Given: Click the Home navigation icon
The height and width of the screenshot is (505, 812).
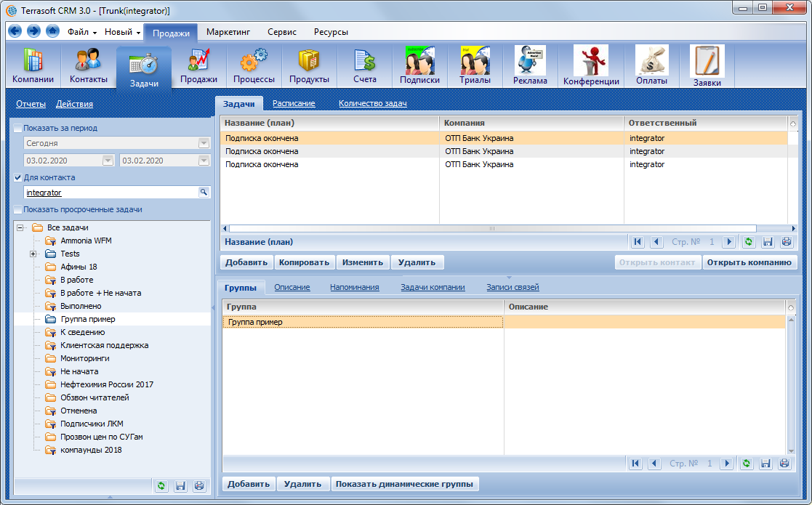Looking at the screenshot, I should 52,31.
